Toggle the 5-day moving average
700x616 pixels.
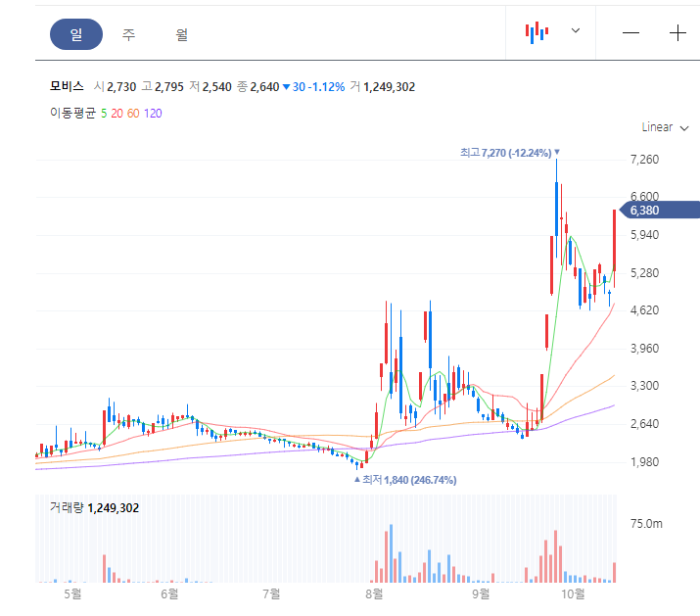point(104,114)
